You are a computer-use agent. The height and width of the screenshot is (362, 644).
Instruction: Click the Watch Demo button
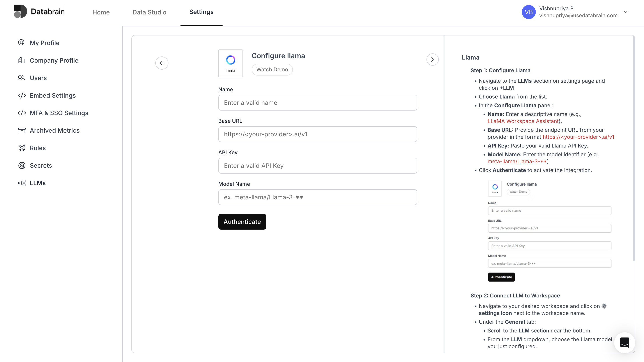pos(272,69)
